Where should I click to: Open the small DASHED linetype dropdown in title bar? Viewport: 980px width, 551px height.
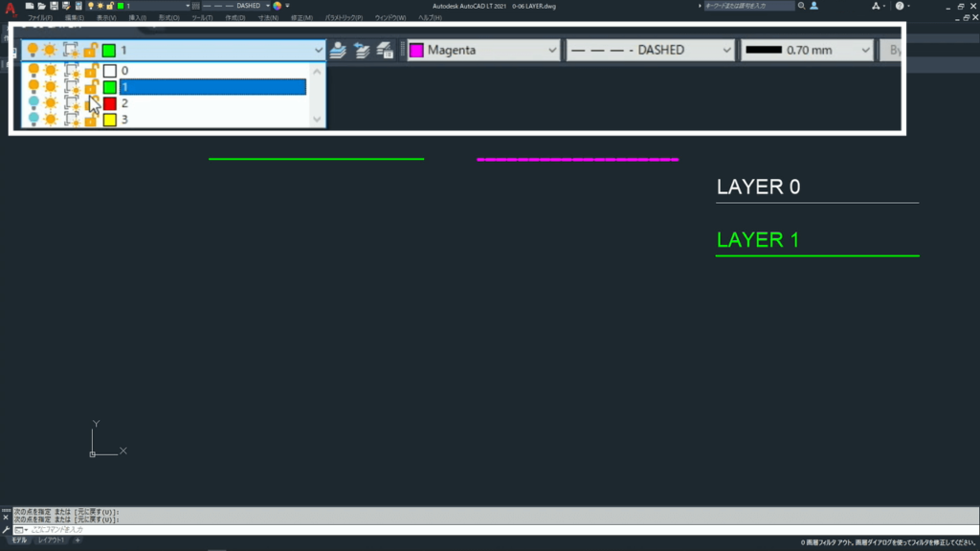pos(268,6)
